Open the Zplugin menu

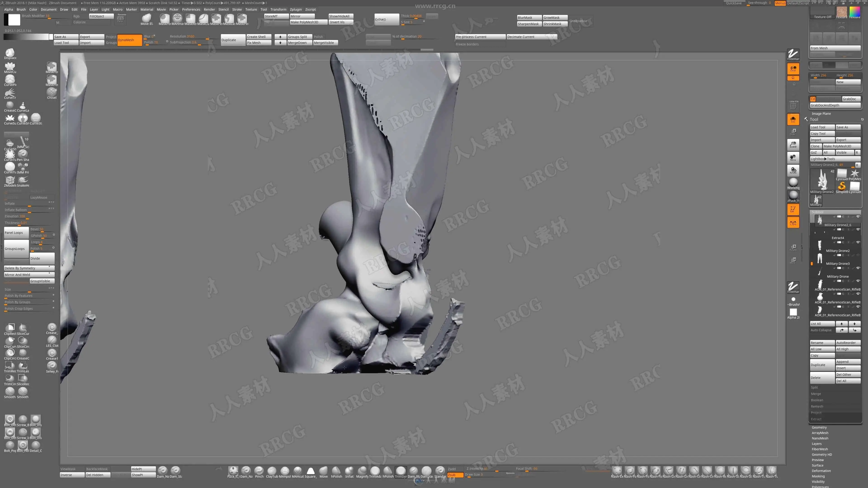point(295,9)
